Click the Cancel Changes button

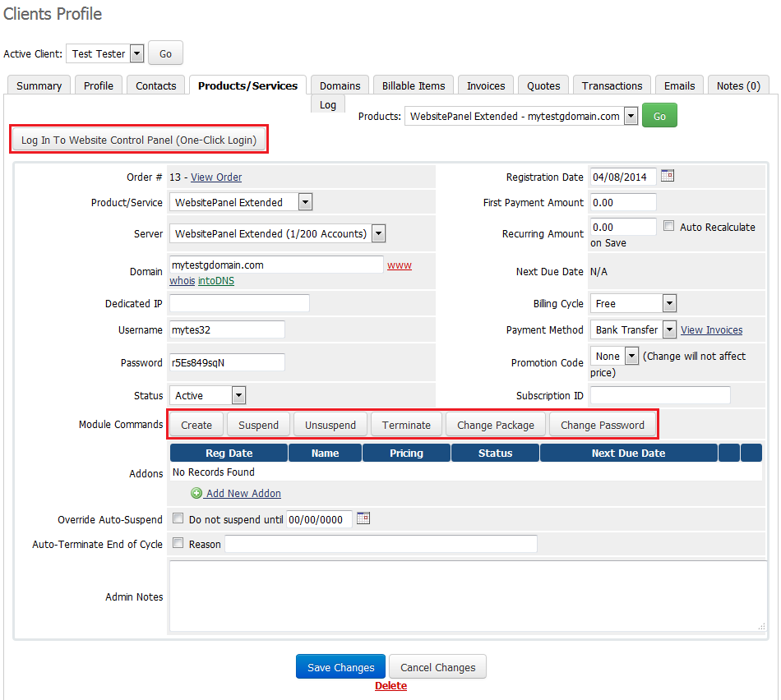(x=438, y=666)
